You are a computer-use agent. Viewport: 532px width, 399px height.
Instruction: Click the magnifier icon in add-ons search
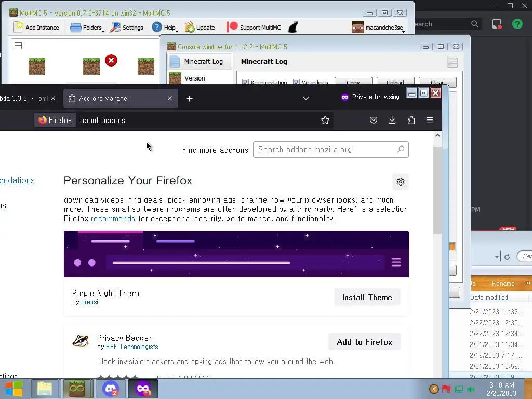click(401, 149)
